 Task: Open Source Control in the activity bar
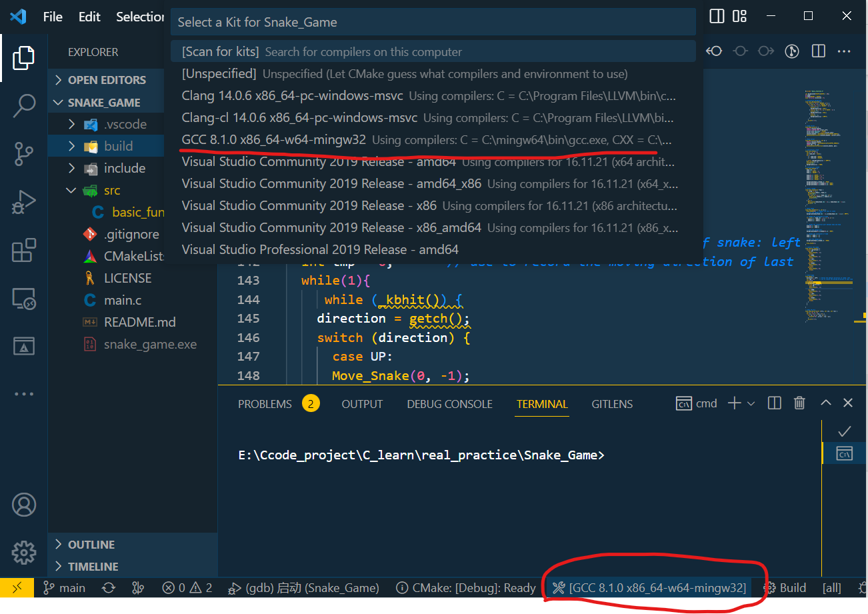click(x=23, y=154)
